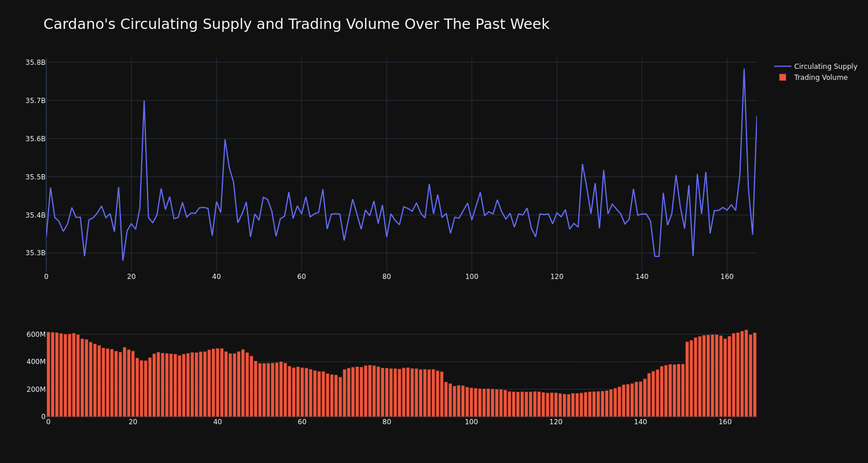The height and width of the screenshot is (463, 868).
Task: Click the tallest trading volume bar near hour 165
Action: point(746,373)
